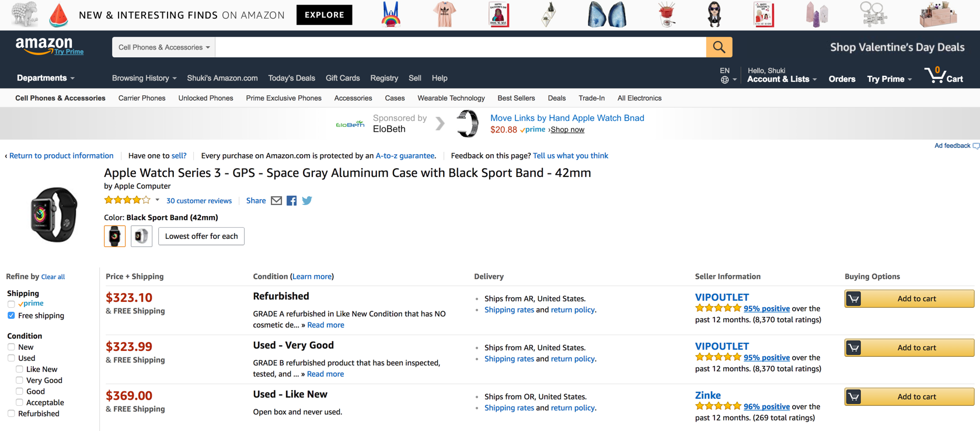Screen dimensions: 980x431
Task: Toggle the Prime shipping checkbox
Action: tap(11, 304)
